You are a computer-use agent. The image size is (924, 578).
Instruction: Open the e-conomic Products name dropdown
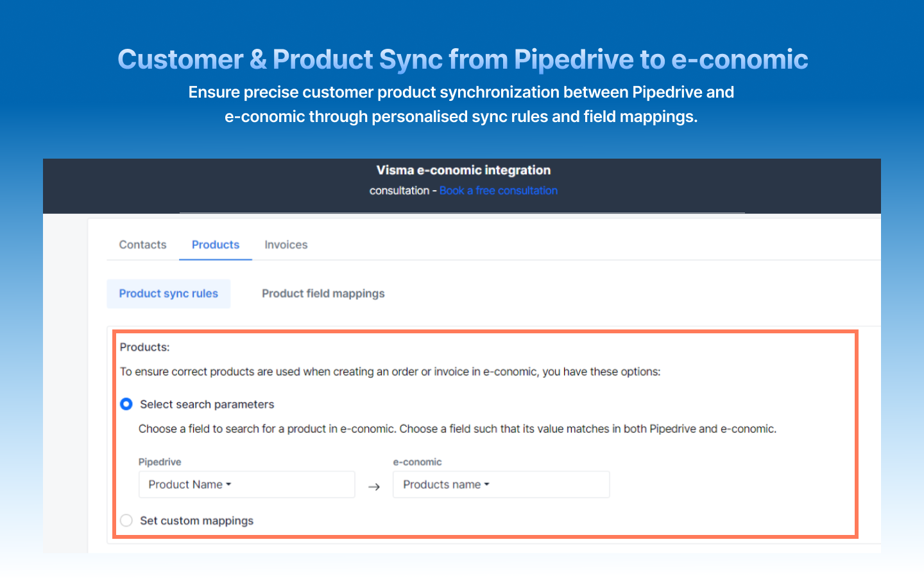[x=501, y=484]
